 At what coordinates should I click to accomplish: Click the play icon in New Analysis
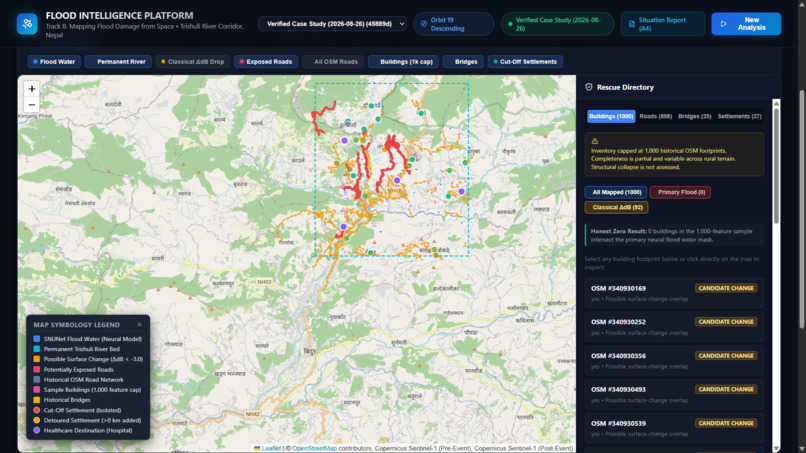point(724,24)
